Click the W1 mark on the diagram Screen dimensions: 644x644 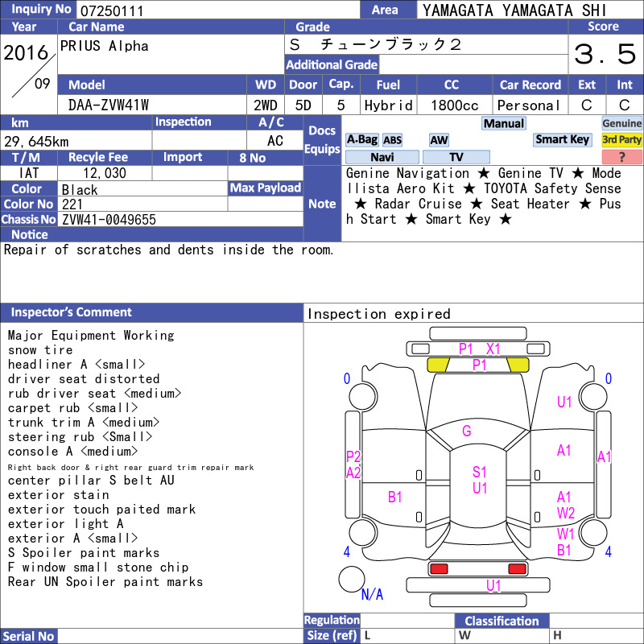point(565,535)
